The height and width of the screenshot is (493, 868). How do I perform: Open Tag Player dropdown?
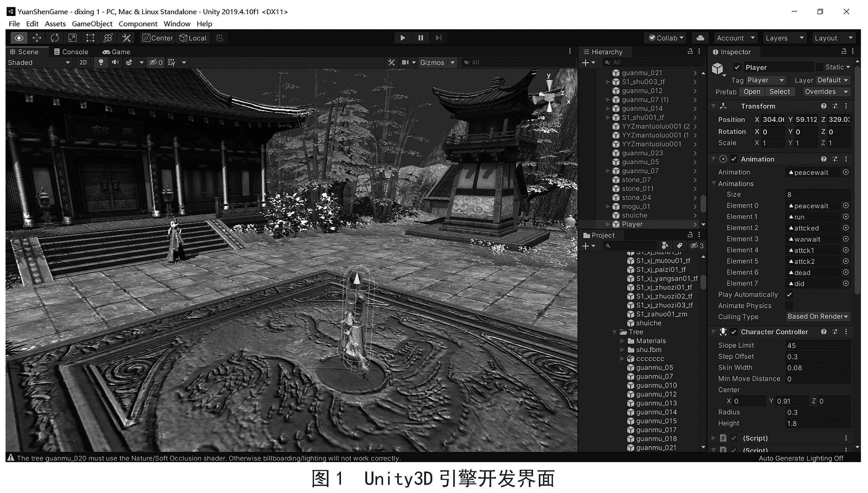pos(765,80)
